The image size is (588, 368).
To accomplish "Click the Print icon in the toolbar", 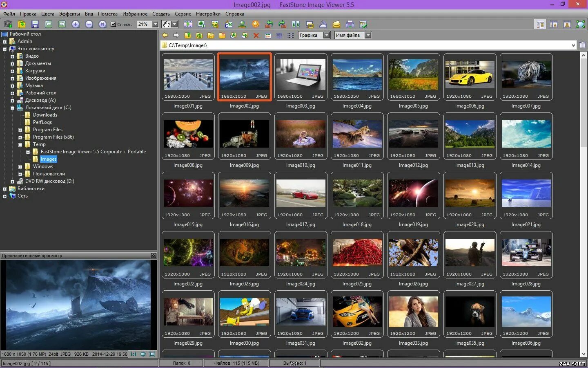I will coord(350,25).
